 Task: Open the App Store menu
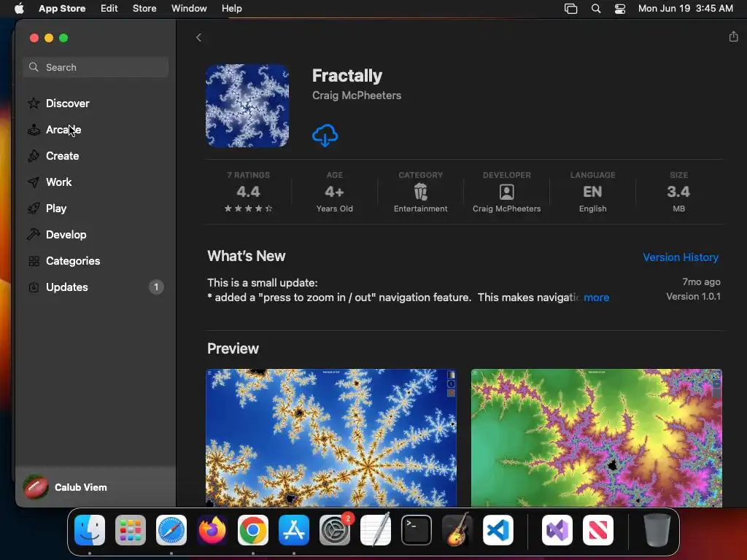coord(62,9)
